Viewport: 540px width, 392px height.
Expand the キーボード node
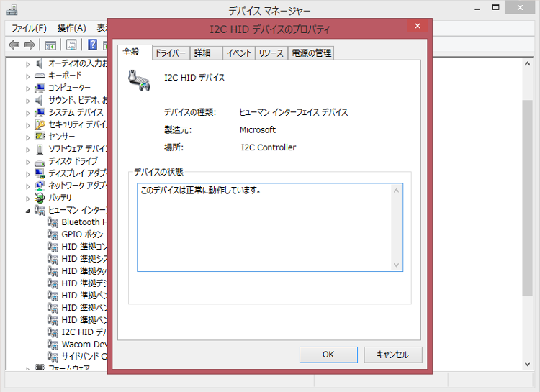[x=28, y=76]
